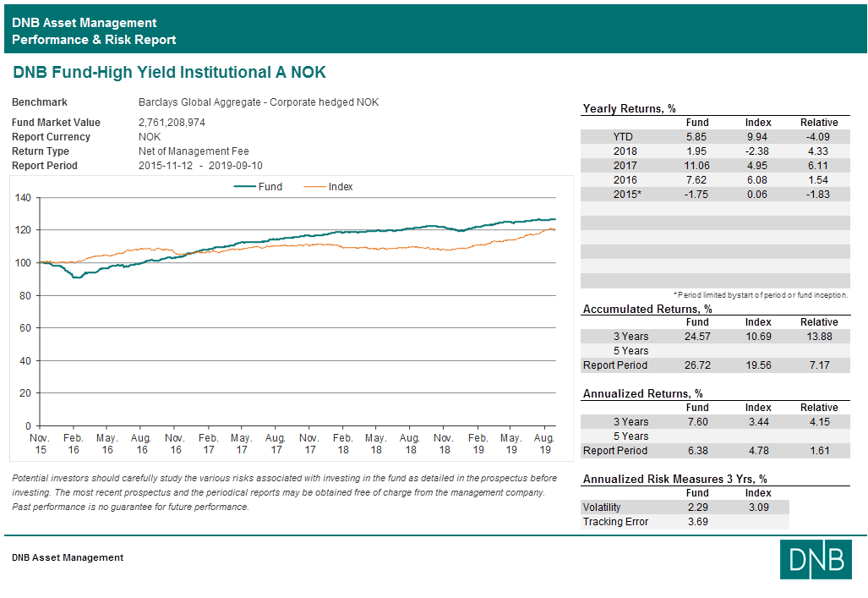Select 3 Years annualized fund return "7.60"

[x=697, y=422]
